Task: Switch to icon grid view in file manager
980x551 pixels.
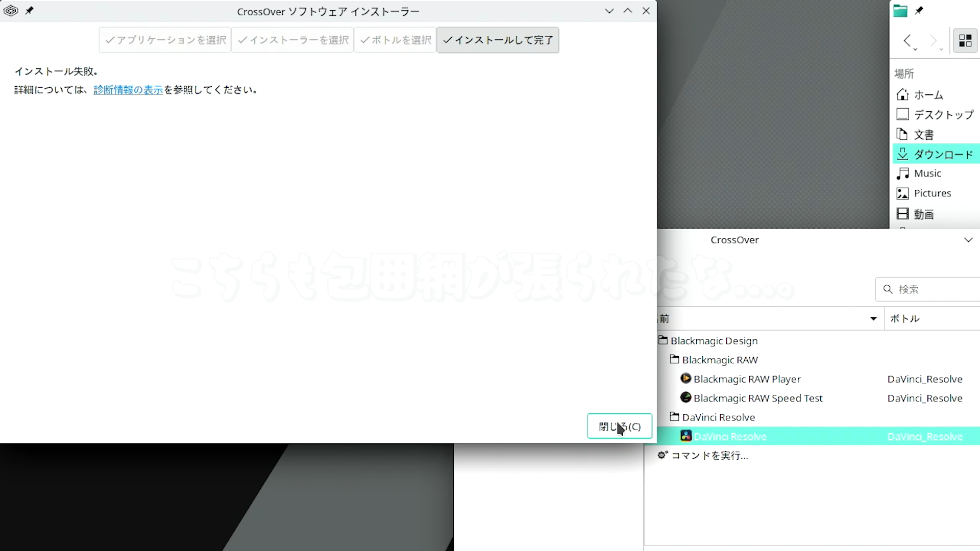Action: tap(965, 41)
